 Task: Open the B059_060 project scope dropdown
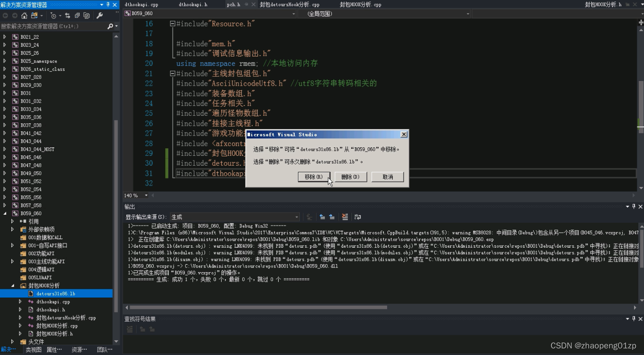(210, 14)
